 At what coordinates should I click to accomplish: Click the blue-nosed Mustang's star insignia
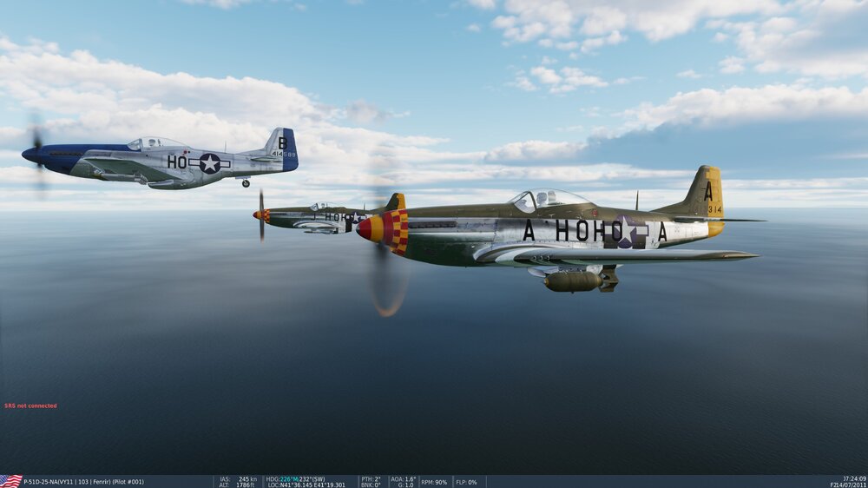[209, 162]
